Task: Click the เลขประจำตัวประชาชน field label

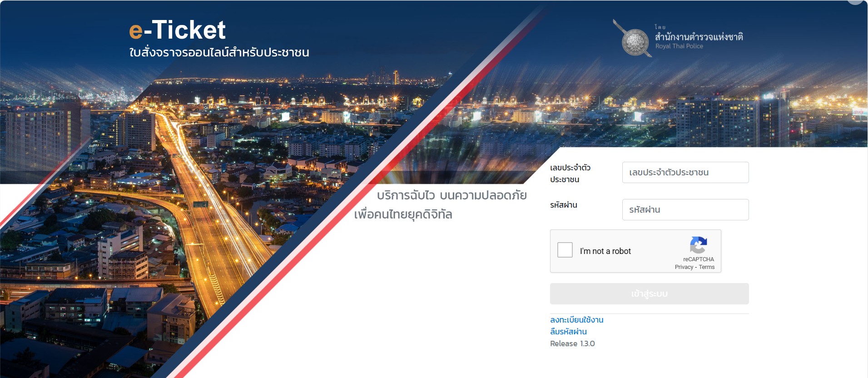Action: [x=570, y=174]
